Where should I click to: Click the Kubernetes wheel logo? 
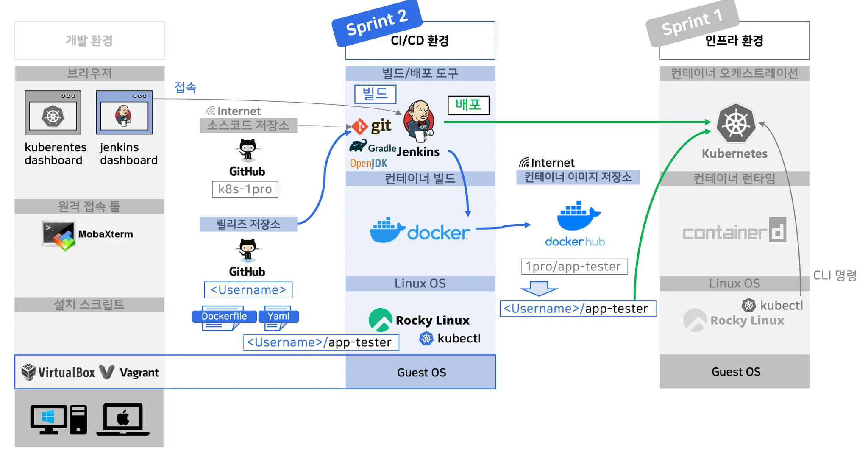736,123
